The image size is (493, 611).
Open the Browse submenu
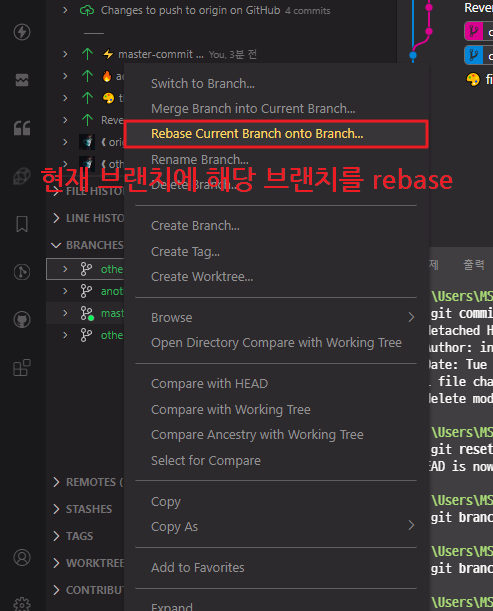[276, 318]
